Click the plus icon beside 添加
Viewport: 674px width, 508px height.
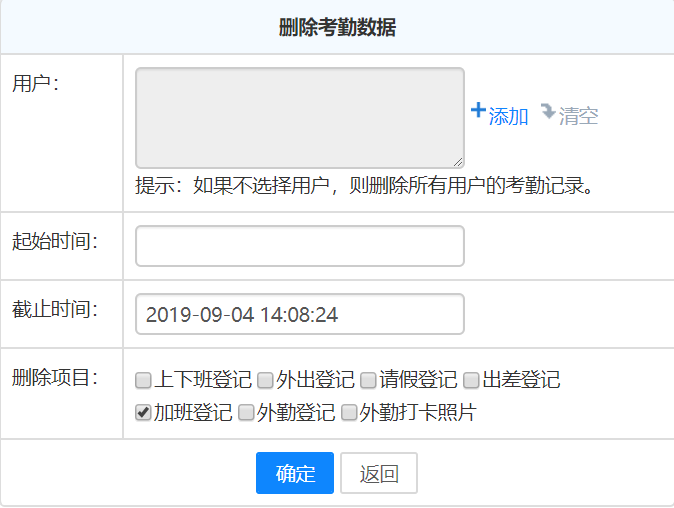pyautogui.click(x=478, y=111)
